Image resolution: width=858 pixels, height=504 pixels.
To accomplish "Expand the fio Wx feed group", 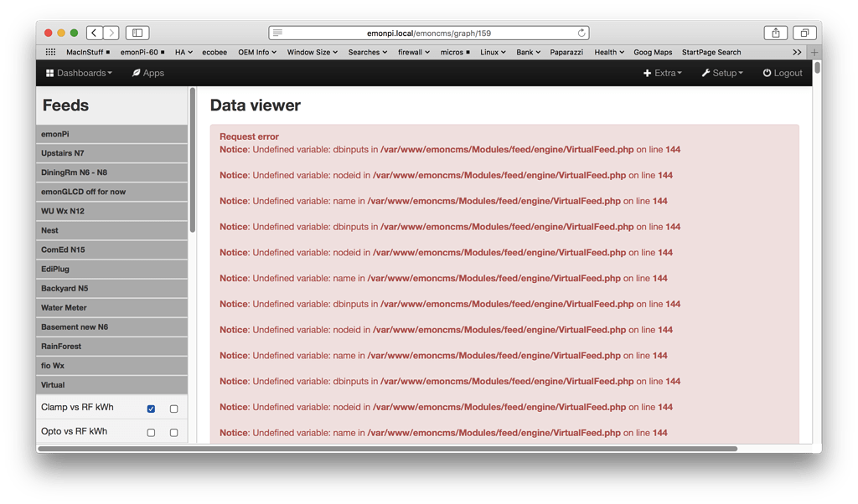I will coord(111,366).
